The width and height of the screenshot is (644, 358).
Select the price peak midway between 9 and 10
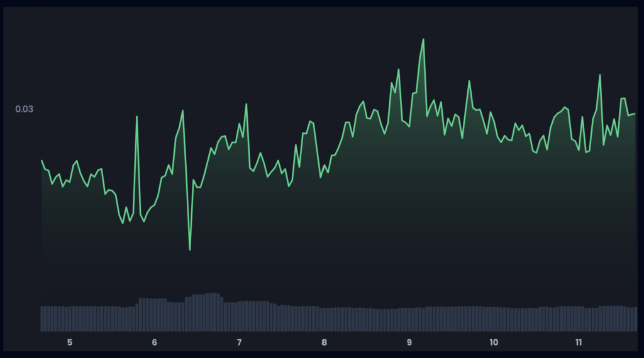469,80
